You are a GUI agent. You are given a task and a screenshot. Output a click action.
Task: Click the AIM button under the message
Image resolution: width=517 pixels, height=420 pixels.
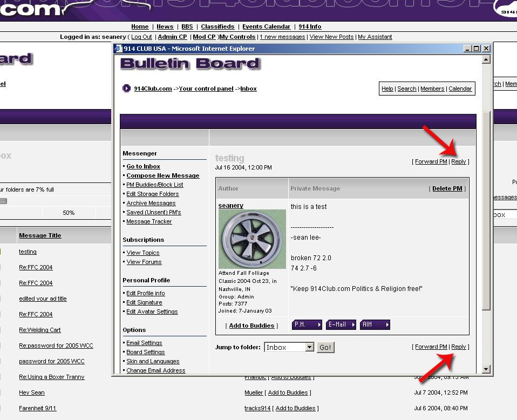(x=375, y=324)
